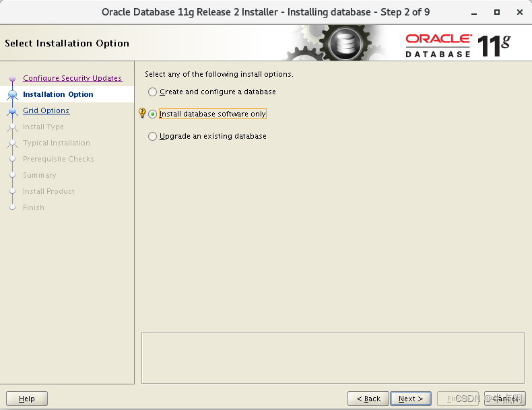This screenshot has width=532, height=410.
Task: Click the Prerequisite Checks step text
Action: (x=59, y=159)
